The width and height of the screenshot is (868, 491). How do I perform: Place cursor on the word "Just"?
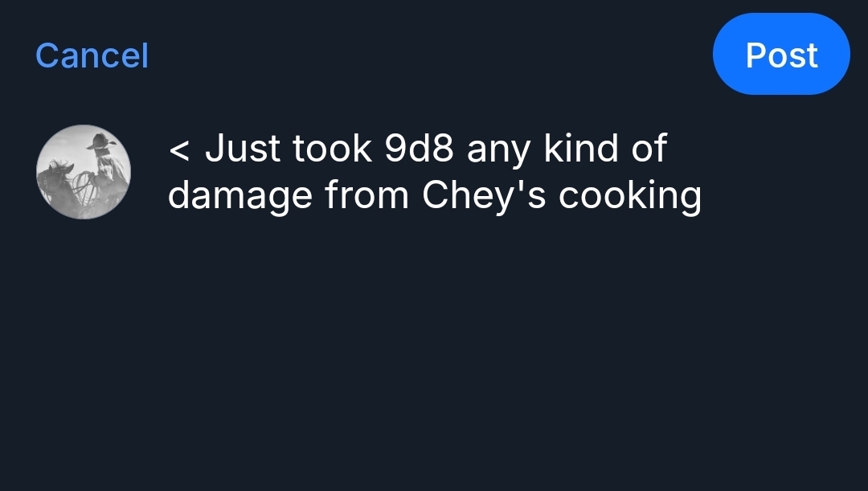[241, 149]
